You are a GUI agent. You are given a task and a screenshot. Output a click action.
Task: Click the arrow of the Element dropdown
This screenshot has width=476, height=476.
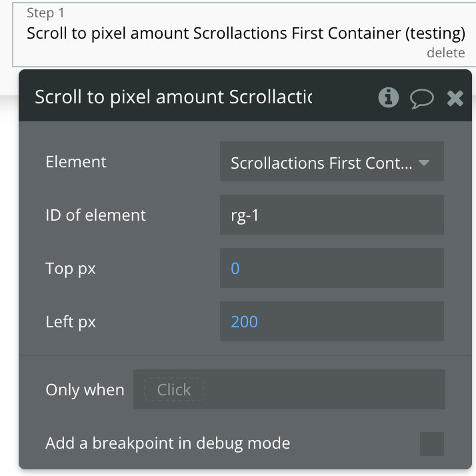424,163
